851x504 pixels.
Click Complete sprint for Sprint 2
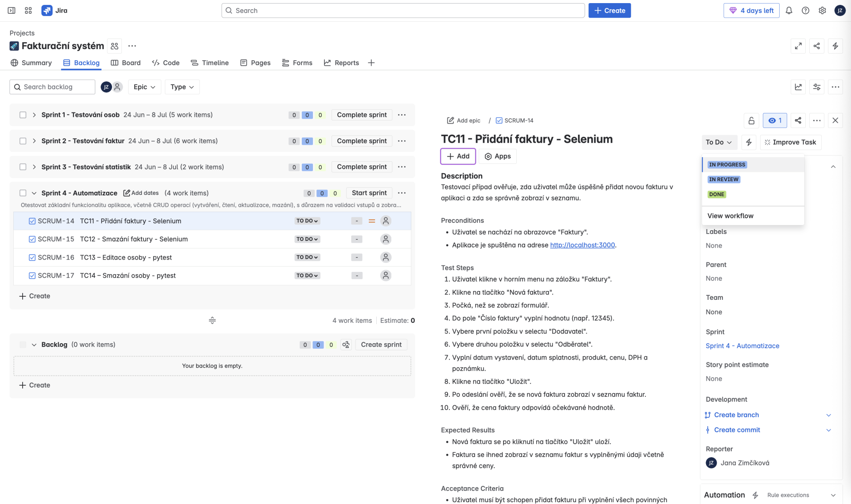362,141
